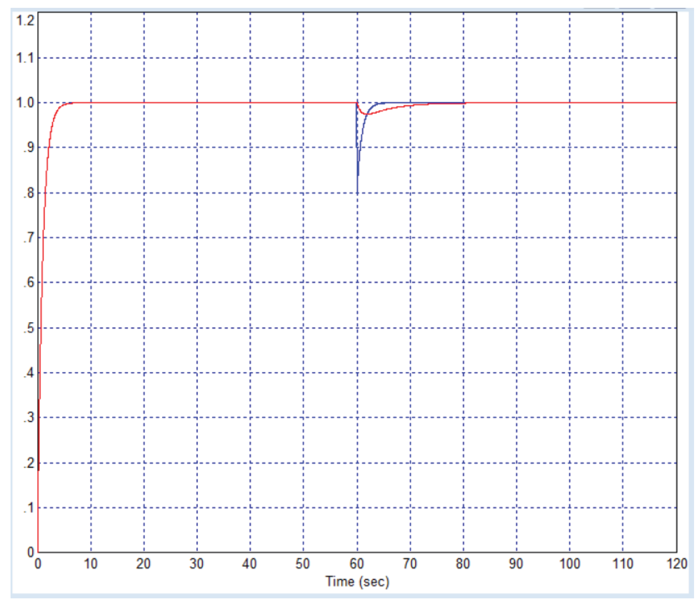
Task: Click the red line at time 100
Action: [570, 103]
